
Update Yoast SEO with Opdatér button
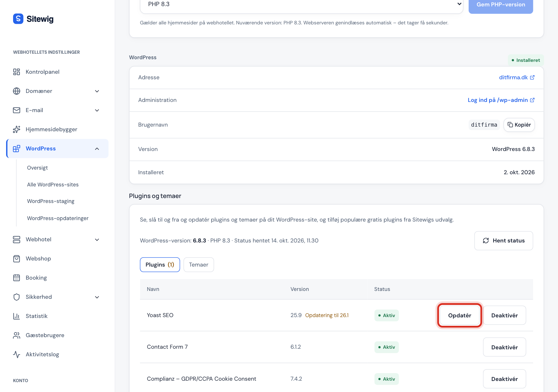point(459,315)
